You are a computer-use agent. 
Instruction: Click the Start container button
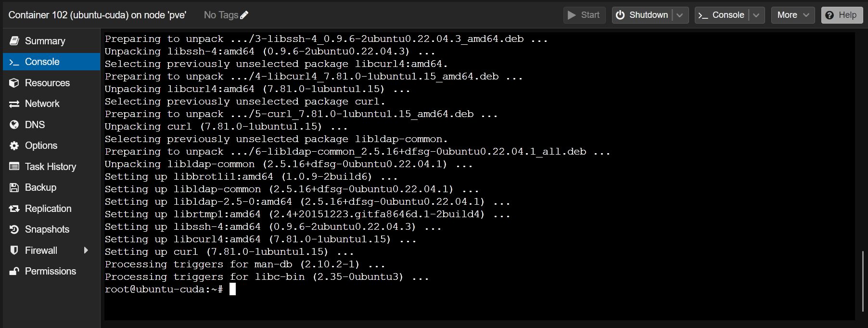point(584,15)
